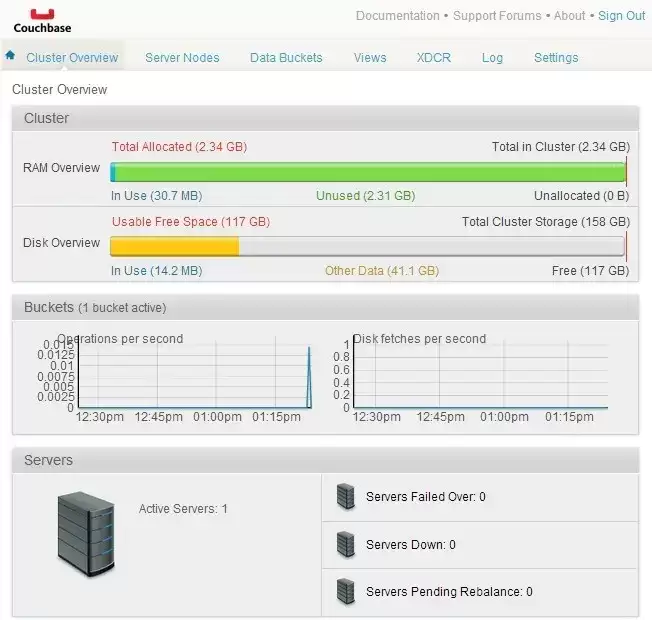This screenshot has height=620, width=652.
Task: Click the RAM In Use (30.7 MB) value
Action: [x=156, y=196]
